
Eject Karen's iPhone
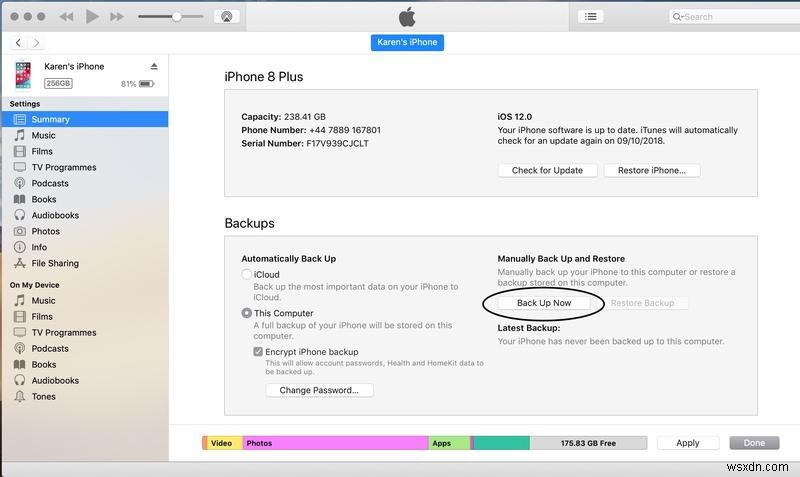click(154, 66)
